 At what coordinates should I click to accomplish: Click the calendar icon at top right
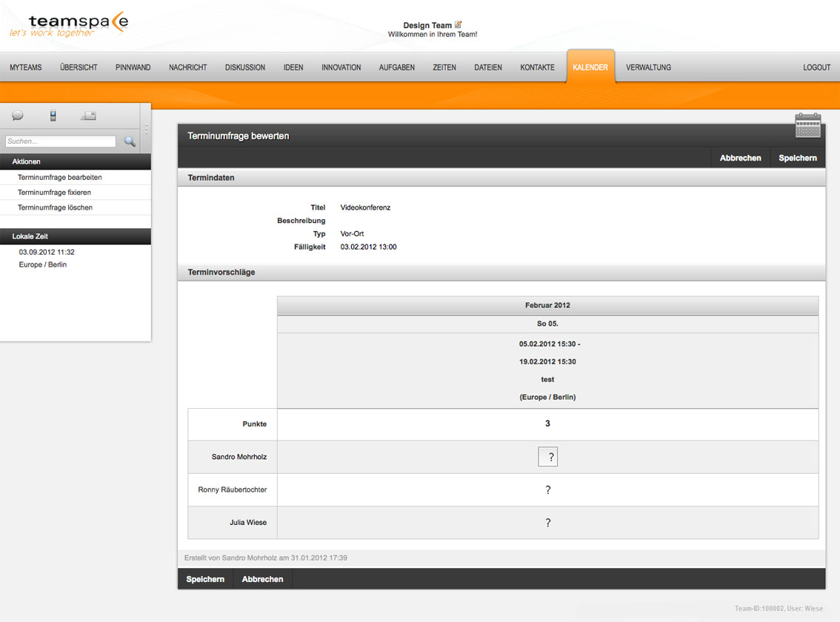[x=808, y=125]
